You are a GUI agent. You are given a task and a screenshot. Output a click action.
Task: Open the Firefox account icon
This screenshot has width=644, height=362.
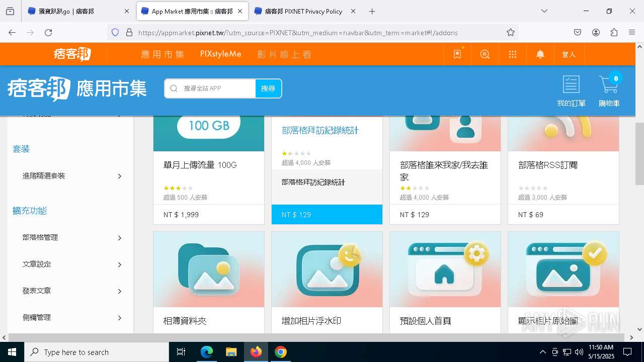point(596,32)
